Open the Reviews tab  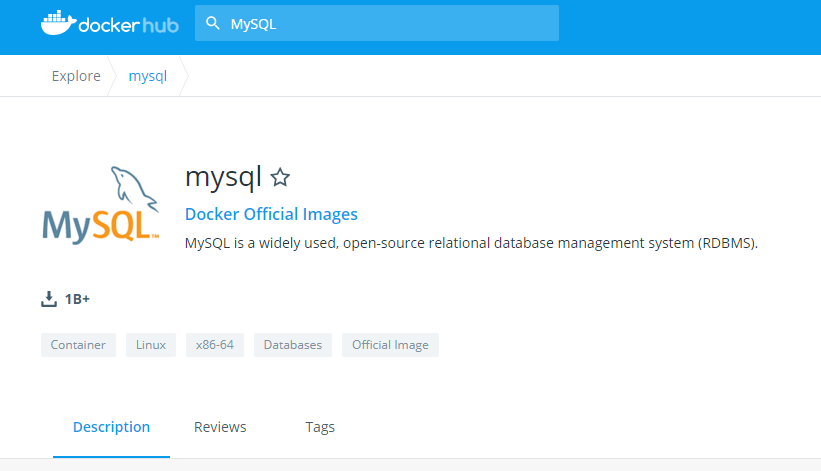(220, 427)
